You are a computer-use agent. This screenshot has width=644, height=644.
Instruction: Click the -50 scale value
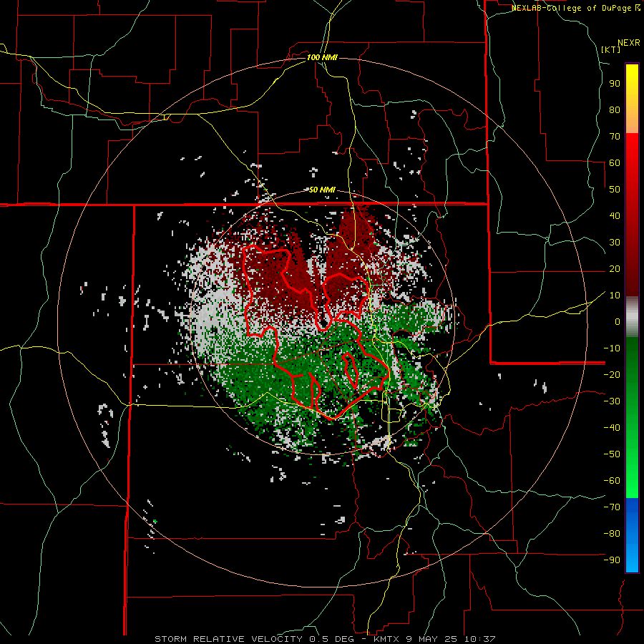612,454
